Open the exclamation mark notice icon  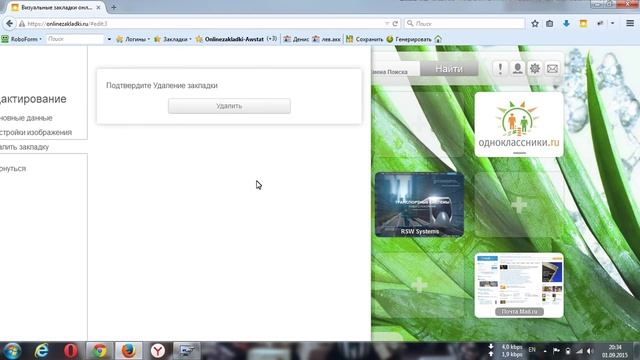point(500,69)
